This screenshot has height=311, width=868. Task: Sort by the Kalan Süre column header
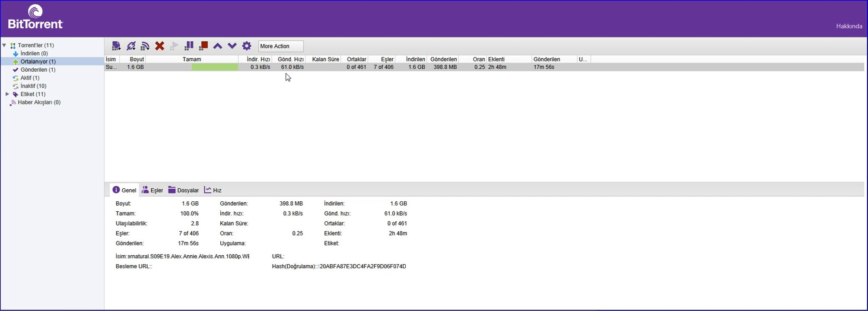pyautogui.click(x=323, y=59)
